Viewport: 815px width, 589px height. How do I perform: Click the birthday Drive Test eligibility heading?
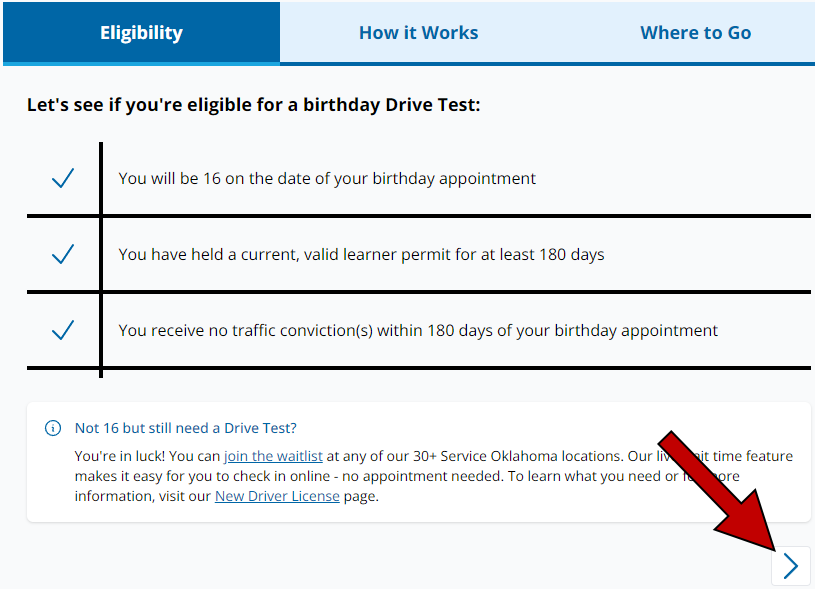(254, 104)
